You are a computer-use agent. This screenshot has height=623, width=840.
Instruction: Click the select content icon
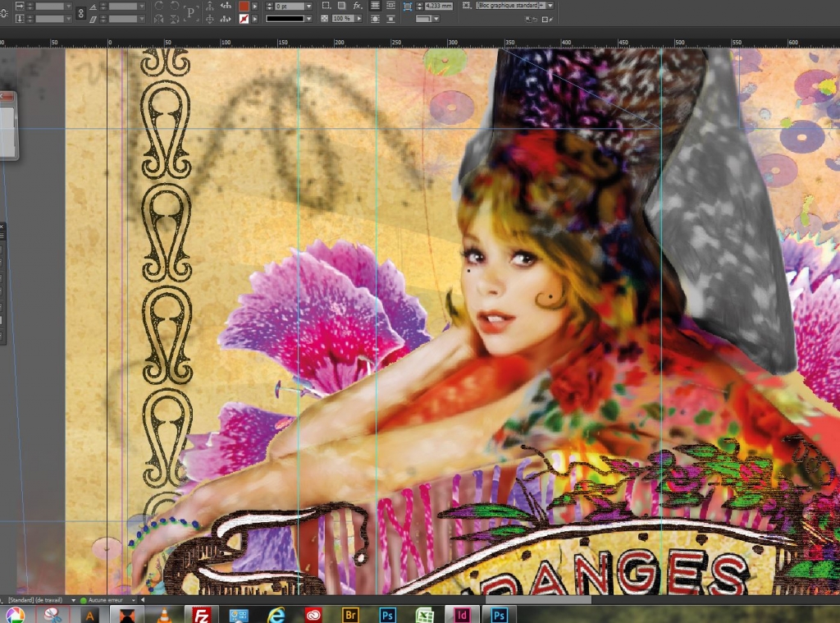point(209,20)
